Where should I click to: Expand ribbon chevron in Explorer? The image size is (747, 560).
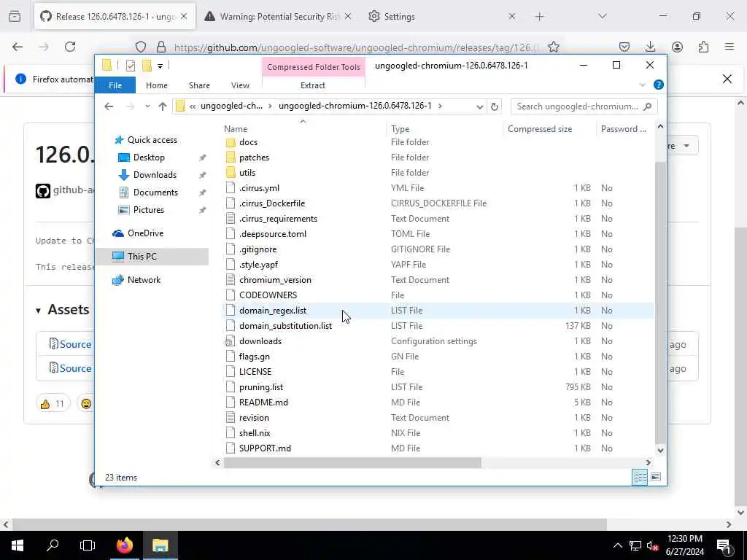[x=642, y=85]
